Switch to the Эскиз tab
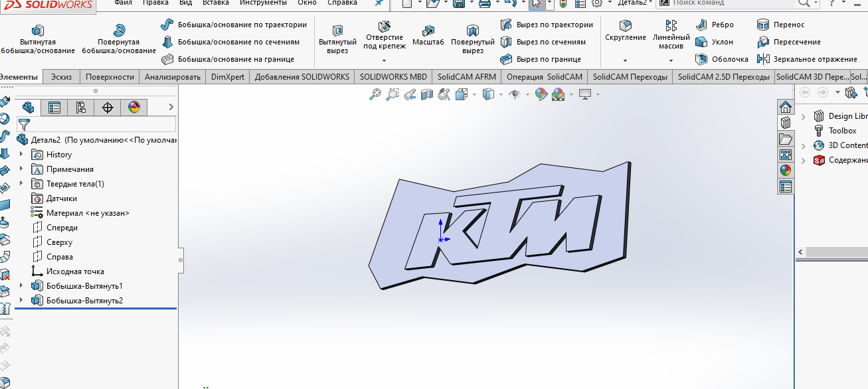868x389 pixels. pyautogui.click(x=61, y=77)
